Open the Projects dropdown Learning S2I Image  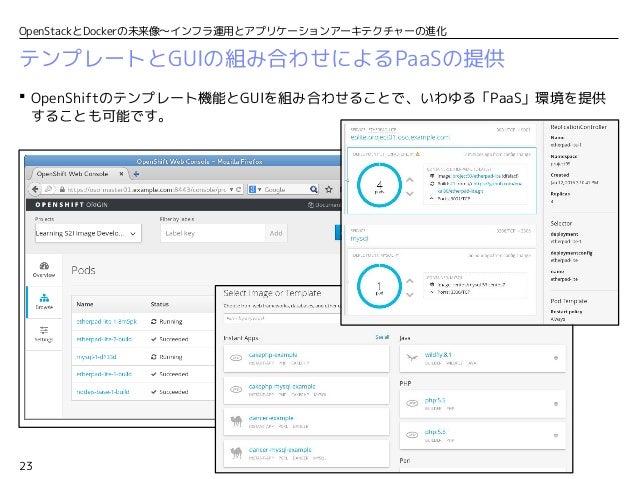[x=88, y=233]
